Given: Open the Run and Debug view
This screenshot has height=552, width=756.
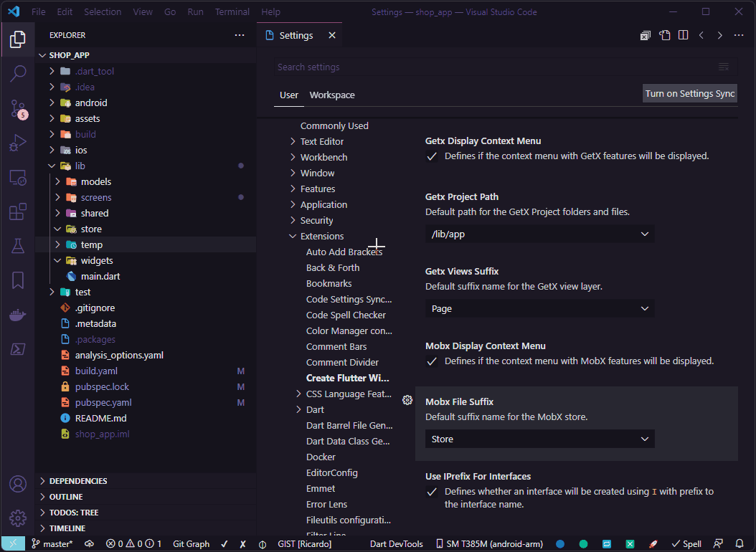Looking at the screenshot, I should (18, 143).
